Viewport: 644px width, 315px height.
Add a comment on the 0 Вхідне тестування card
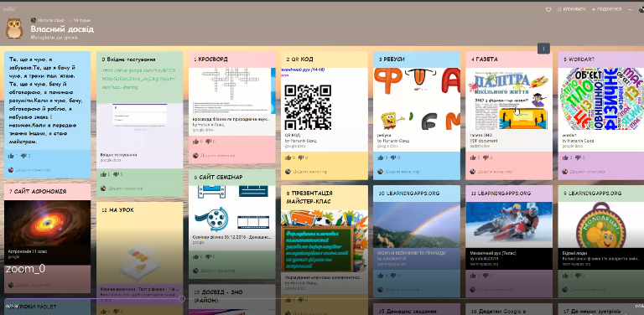[x=125, y=188]
